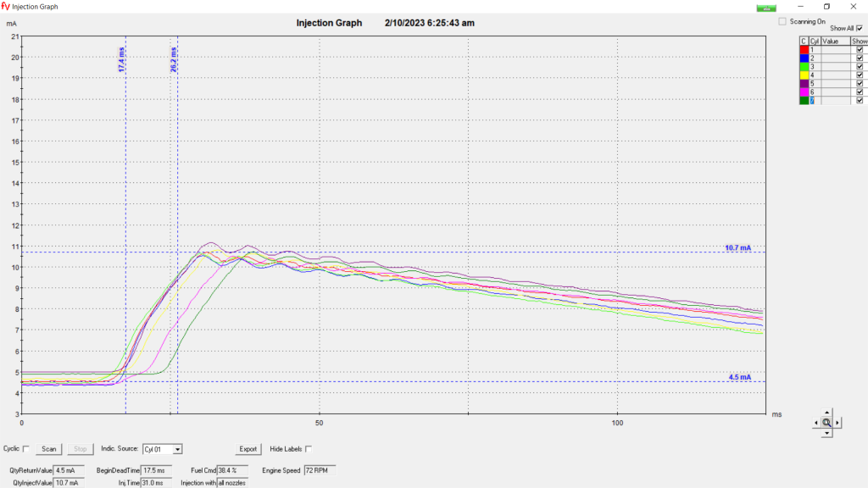
Task: Pan the graph right with the arrow
Action: click(x=837, y=422)
